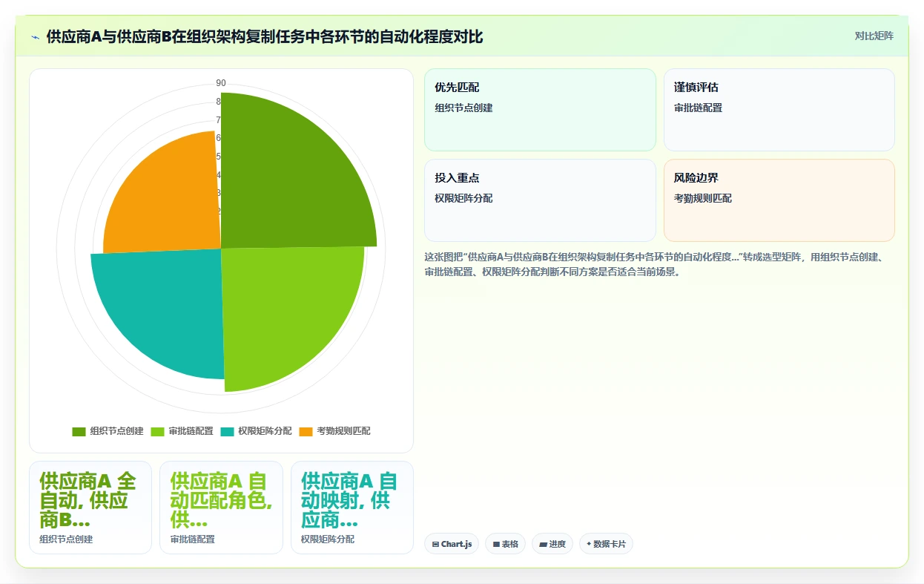Screen dimensions: 924x584
Task: Click the main title text 供应商A与供应商B
Action: point(265,37)
